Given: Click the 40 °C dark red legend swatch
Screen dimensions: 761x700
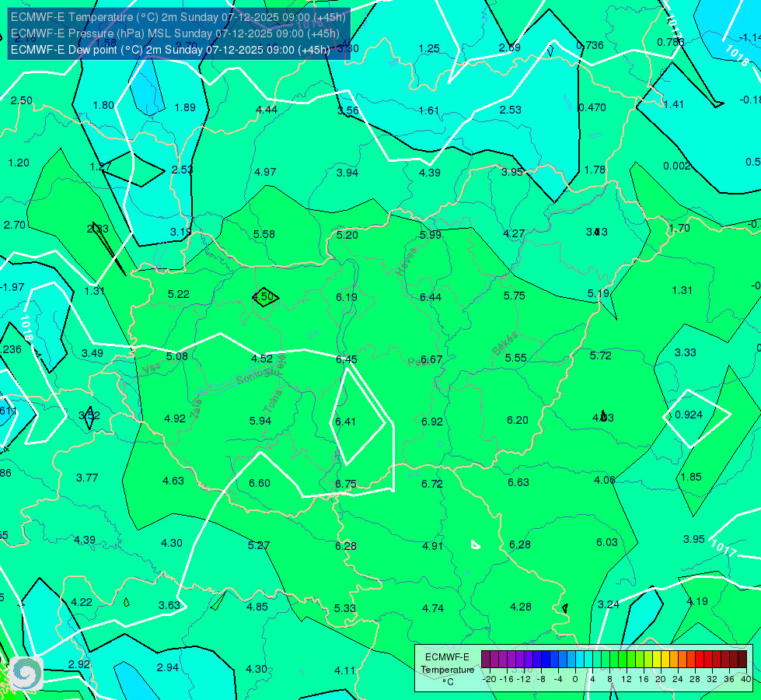Looking at the screenshot, I should click(742, 659).
